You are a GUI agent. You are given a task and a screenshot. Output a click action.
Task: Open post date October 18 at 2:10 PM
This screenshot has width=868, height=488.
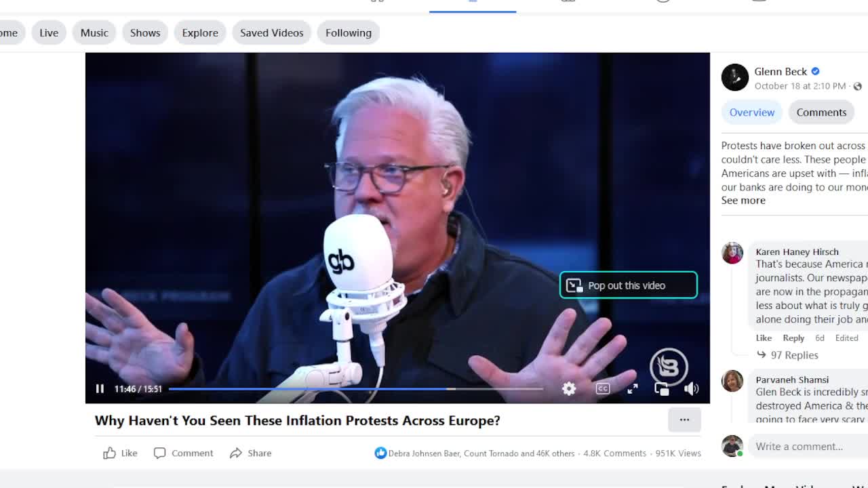click(800, 86)
